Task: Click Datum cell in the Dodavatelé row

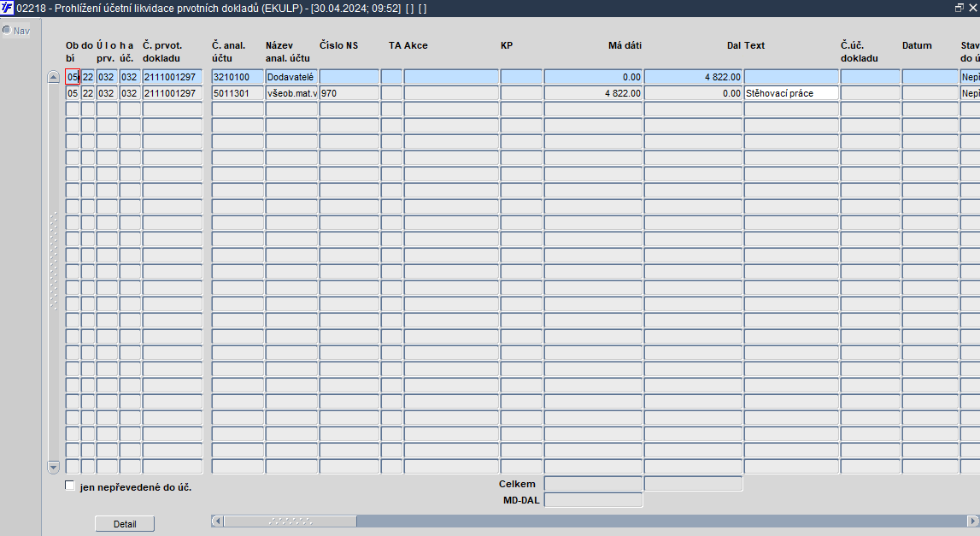Action: click(x=930, y=77)
